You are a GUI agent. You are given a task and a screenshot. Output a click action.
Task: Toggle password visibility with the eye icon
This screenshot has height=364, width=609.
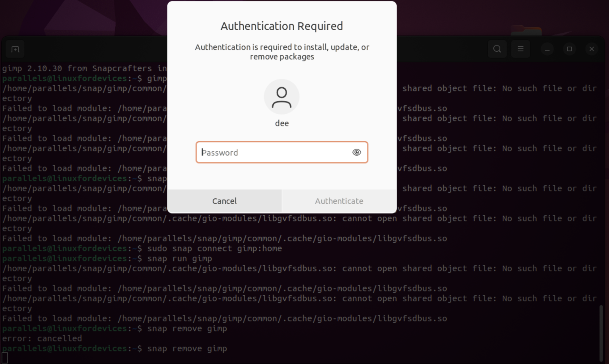[x=356, y=152]
